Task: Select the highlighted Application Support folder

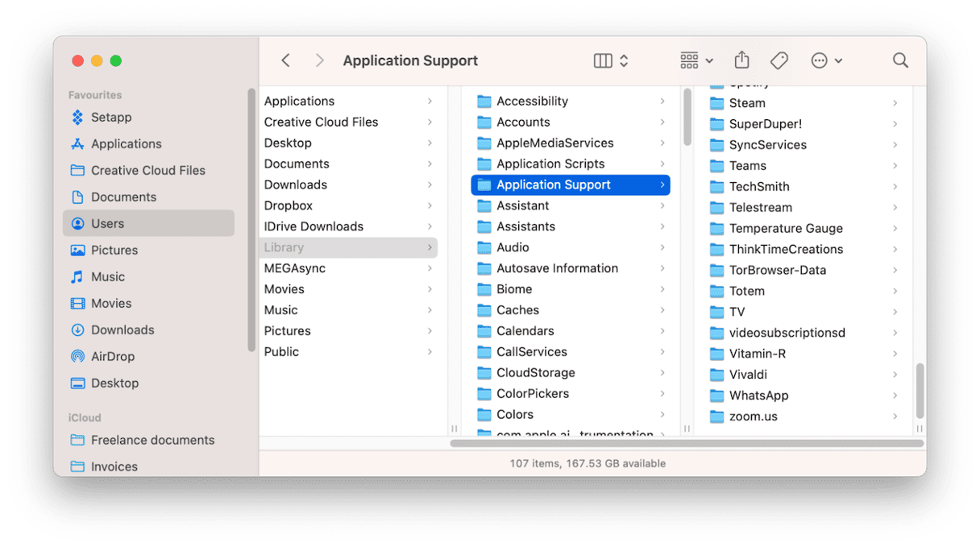Action: click(571, 184)
